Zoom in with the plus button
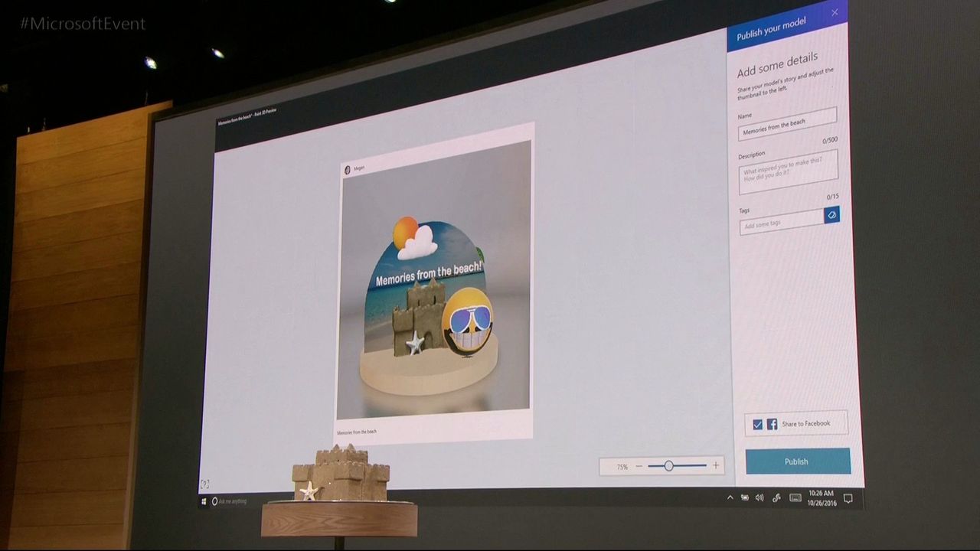Viewport: 980px width, 551px height. click(x=716, y=465)
